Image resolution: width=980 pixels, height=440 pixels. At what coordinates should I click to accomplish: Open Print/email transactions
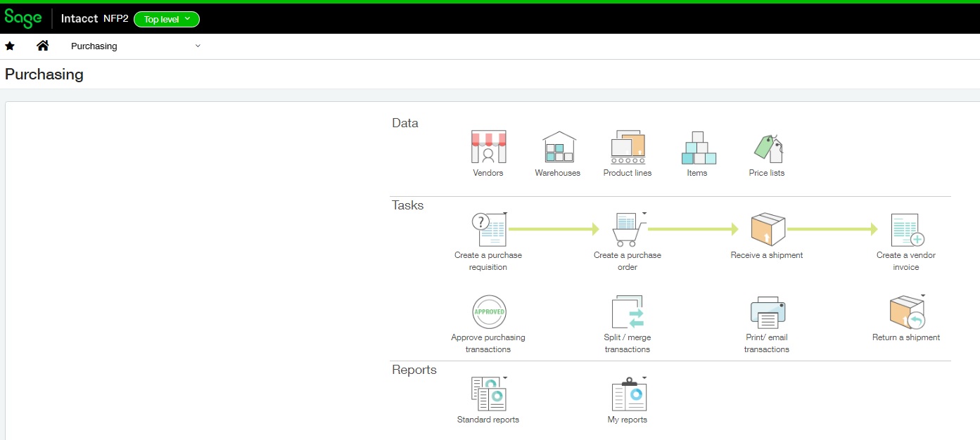tap(766, 312)
